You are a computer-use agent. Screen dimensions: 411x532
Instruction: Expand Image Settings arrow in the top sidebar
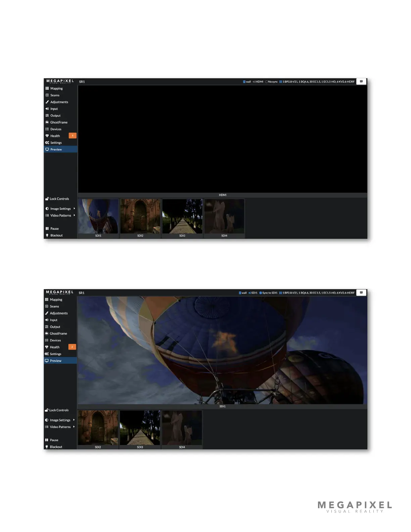click(74, 209)
